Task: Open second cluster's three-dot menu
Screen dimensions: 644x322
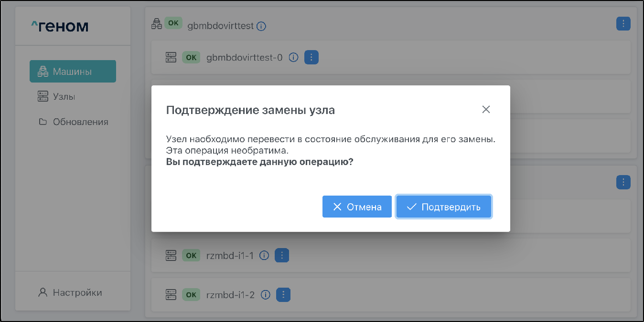Action: pos(623,182)
